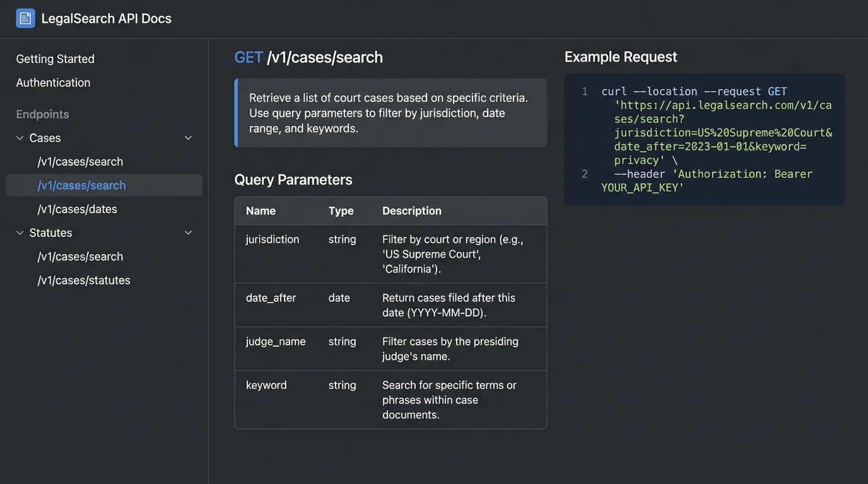Image resolution: width=868 pixels, height=484 pixels.
Task: Click the LegalSearch document logo icon
Action: 25,18
